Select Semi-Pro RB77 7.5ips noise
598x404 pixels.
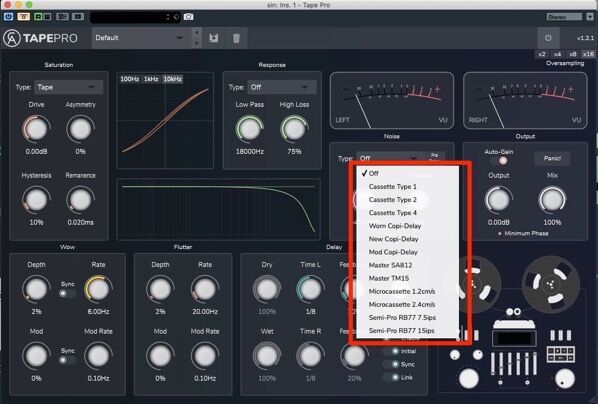[407, 317]
